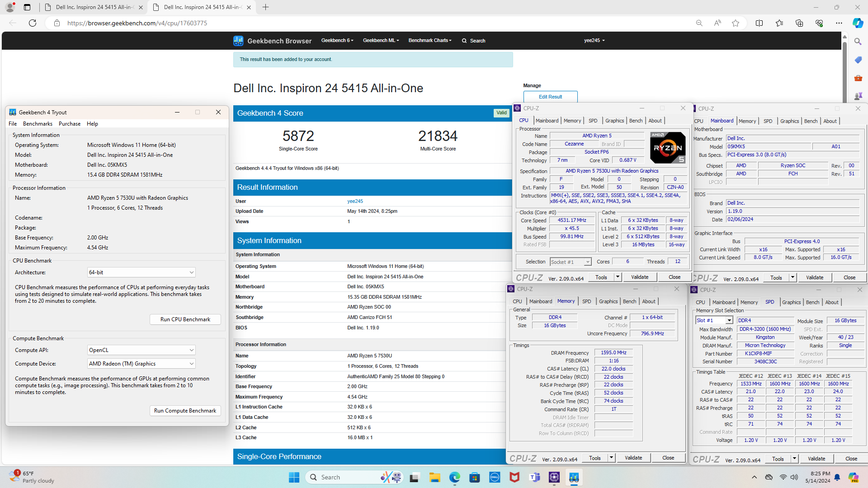This screenshot has width=868, height=488.
Task: Open McAfee from the taskbar
Action: point(514,477)
